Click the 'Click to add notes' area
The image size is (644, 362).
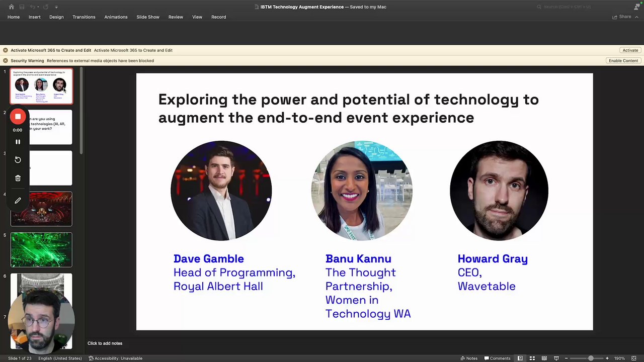[105, 343]
